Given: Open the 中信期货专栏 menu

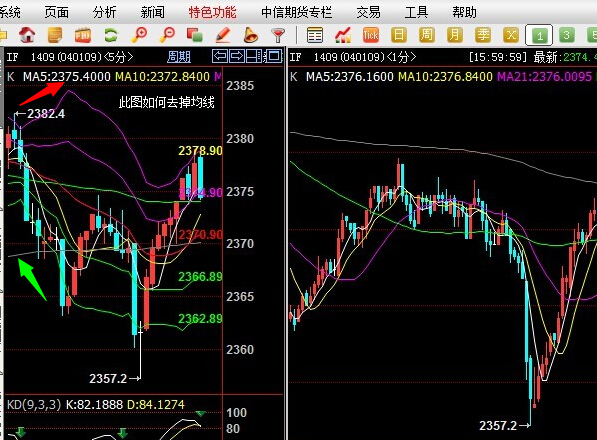Looking at the screenshot, I should click(x=296, y=13).
